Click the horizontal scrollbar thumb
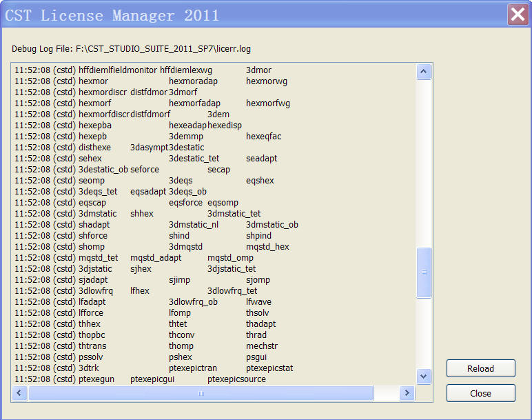Viewport: 532px width, 420px height. (x=201, y=393)
